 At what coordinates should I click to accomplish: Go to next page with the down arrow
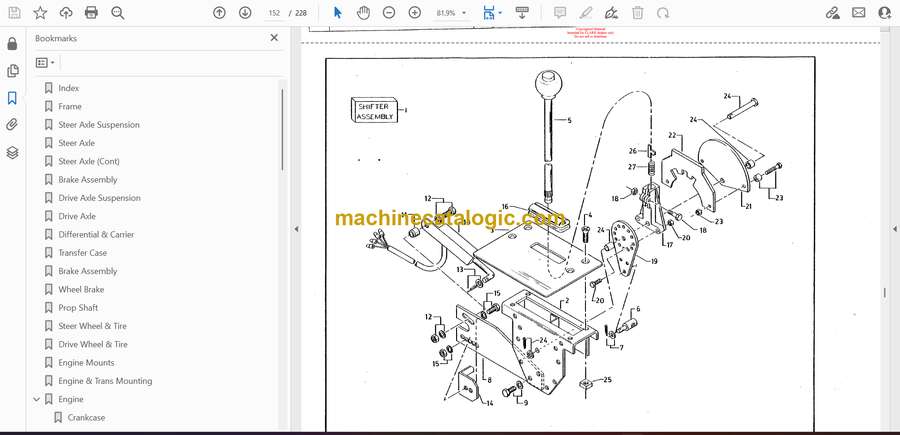(x=245, y=13)
